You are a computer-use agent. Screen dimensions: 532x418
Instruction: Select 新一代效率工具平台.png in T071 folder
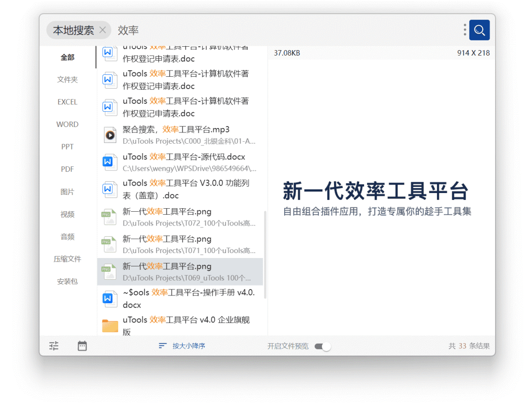[180, 244]
